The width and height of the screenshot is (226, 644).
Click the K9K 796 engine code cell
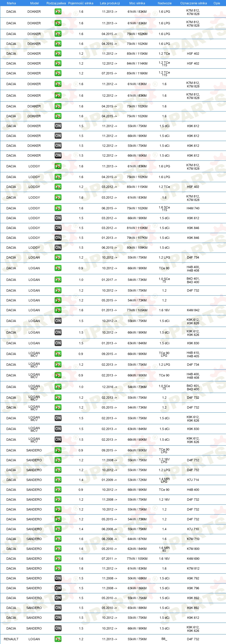coord(193,588)
